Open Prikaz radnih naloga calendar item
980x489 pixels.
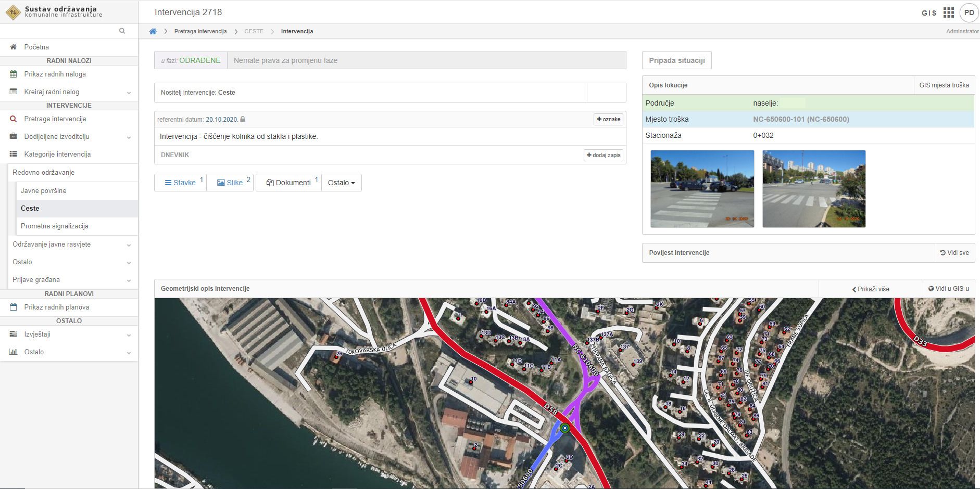coord(55,74)
